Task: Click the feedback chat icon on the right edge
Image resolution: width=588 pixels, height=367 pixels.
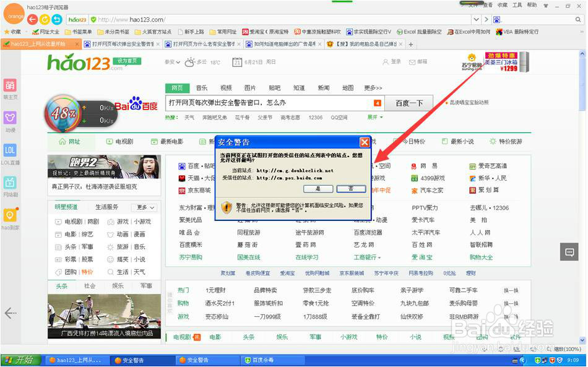Action: pyautogui.click(x=569, y=252)
